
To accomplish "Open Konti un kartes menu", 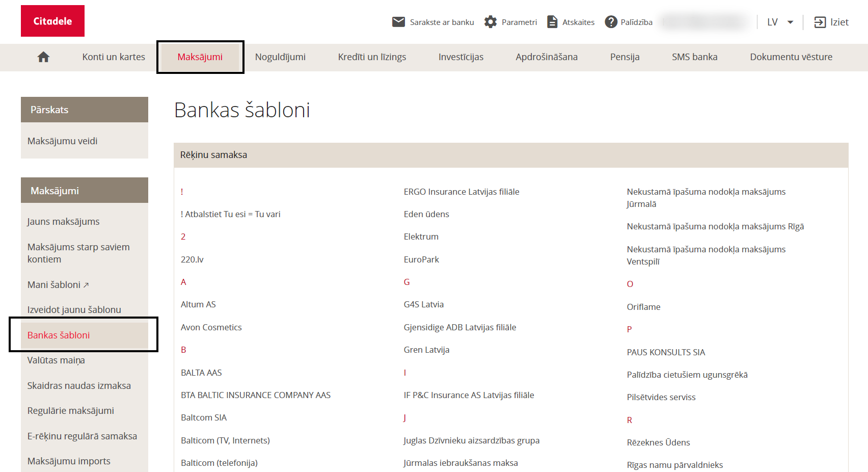I will (114, 57).
